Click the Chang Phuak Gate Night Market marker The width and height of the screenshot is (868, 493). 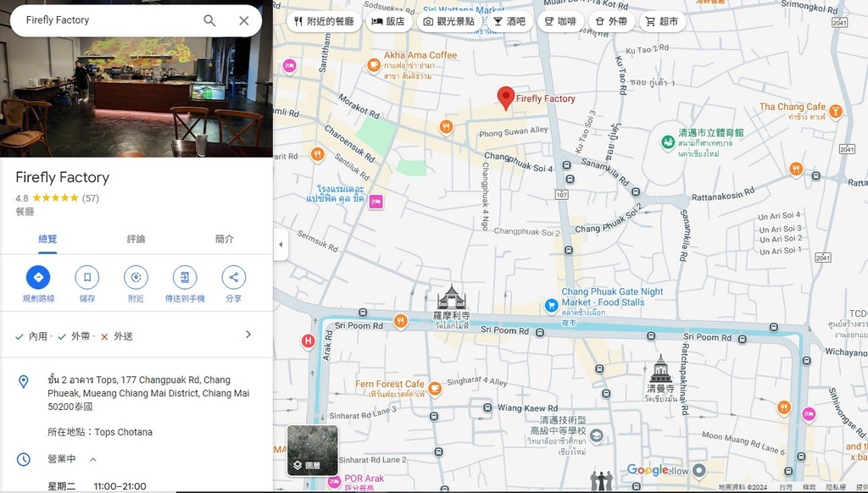coord(551,305)
